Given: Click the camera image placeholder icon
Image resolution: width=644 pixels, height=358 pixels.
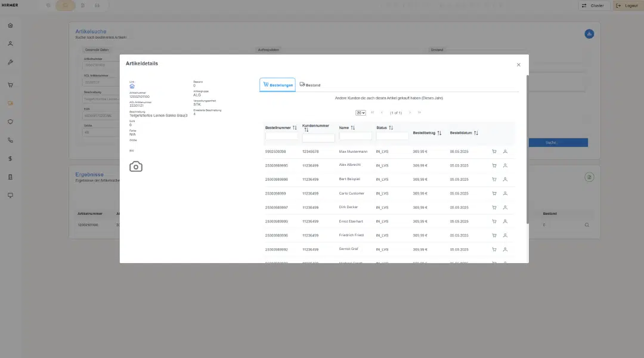Looking at the screenshot, I should [136, 166].
